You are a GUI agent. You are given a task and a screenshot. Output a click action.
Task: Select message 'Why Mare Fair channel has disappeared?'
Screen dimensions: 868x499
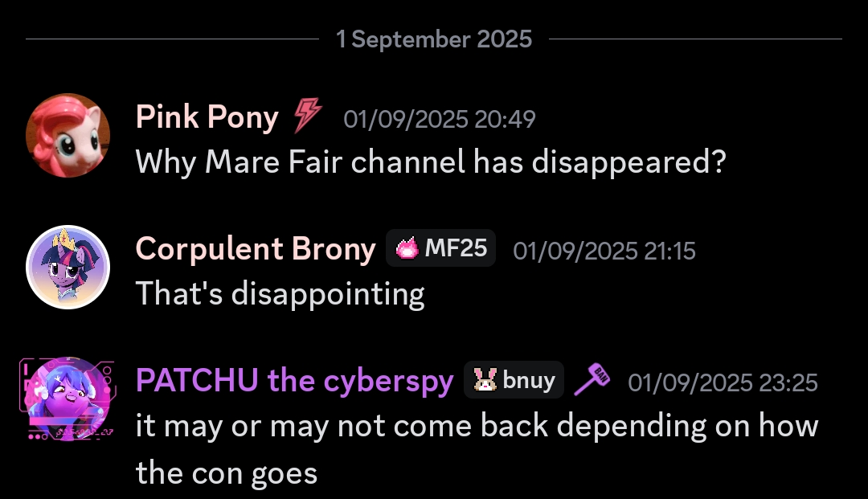(x=431, y=162)
